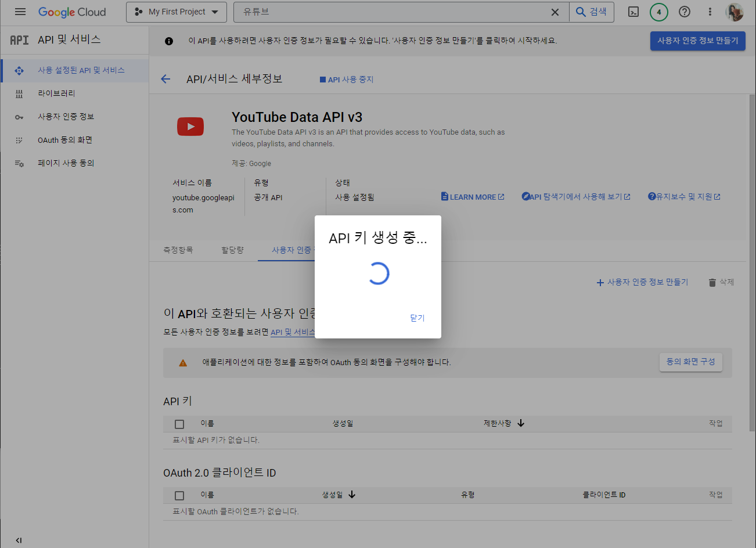The width and height of the screenshot is (756, 548).
Task: Open the API 및 서비스 inline link
Action: point(293,332)
